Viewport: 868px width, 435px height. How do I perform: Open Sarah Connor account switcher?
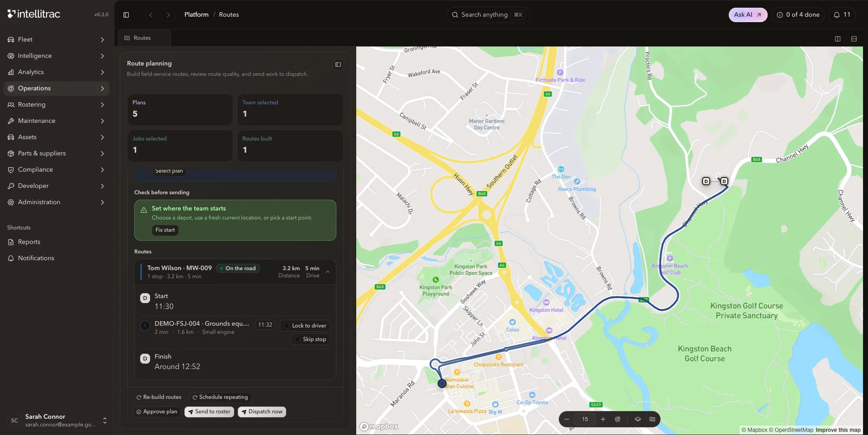(x=57, y=421)
